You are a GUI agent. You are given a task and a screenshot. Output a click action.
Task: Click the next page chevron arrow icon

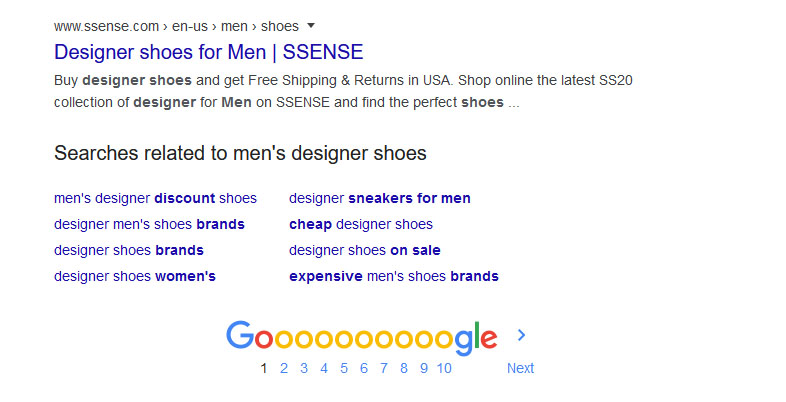[521, 335]
